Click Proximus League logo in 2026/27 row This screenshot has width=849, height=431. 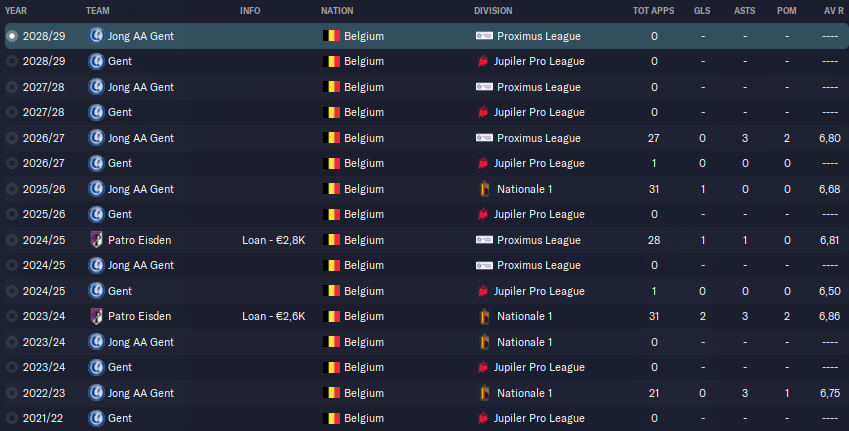(484, 138)
